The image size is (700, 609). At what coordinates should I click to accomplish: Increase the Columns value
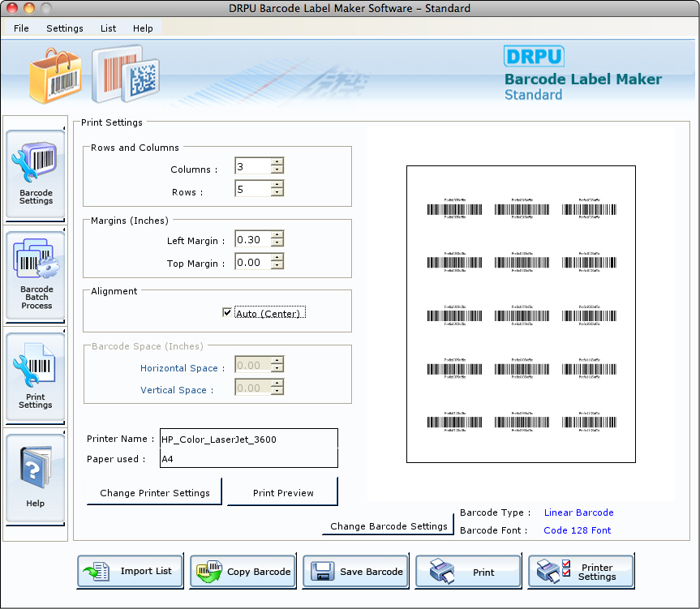tap(277, 162)
